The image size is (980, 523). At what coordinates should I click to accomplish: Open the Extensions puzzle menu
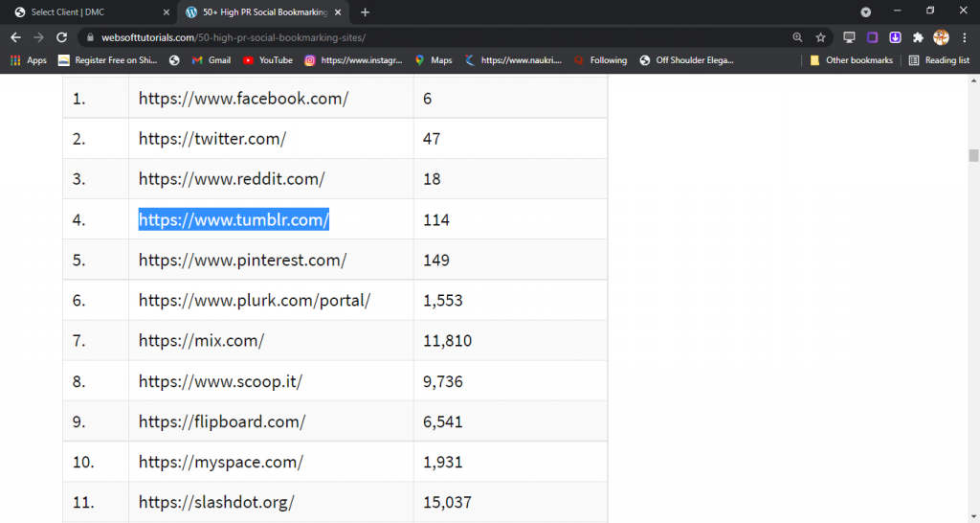(918, 37)
